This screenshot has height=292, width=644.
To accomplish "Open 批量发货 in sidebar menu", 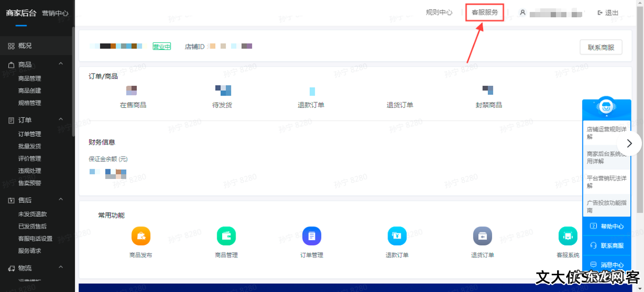I will point(30,146).
